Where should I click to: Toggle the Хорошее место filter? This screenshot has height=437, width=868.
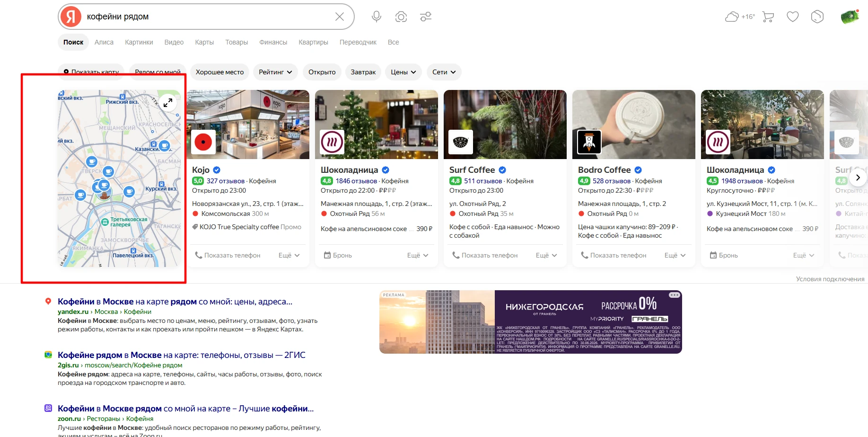click(220, 72)
